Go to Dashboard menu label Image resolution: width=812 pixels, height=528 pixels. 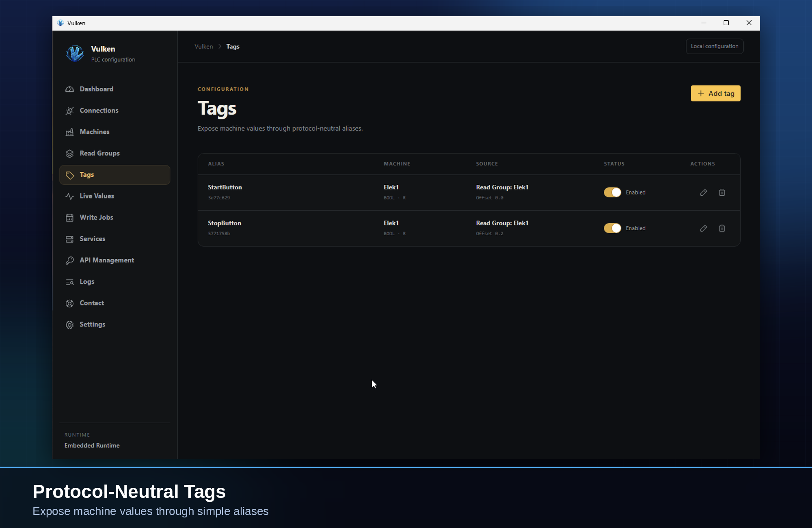pos(97,89)
